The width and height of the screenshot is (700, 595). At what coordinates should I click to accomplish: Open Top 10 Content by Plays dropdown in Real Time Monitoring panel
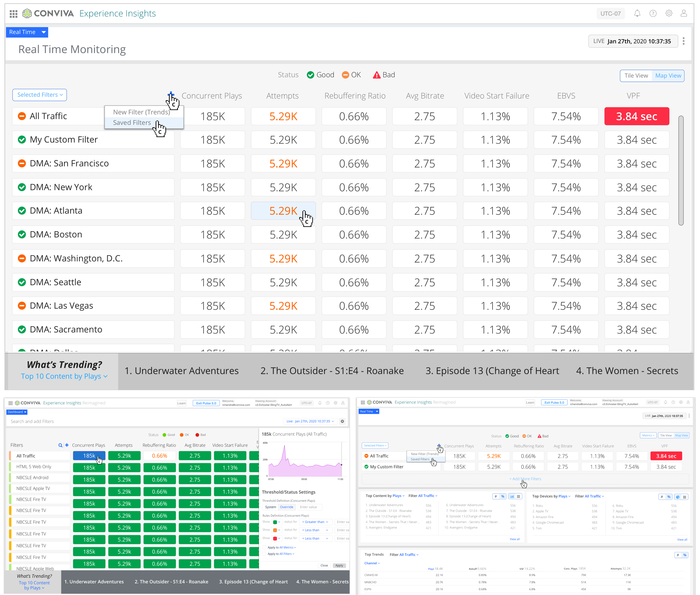pos(64,376)
